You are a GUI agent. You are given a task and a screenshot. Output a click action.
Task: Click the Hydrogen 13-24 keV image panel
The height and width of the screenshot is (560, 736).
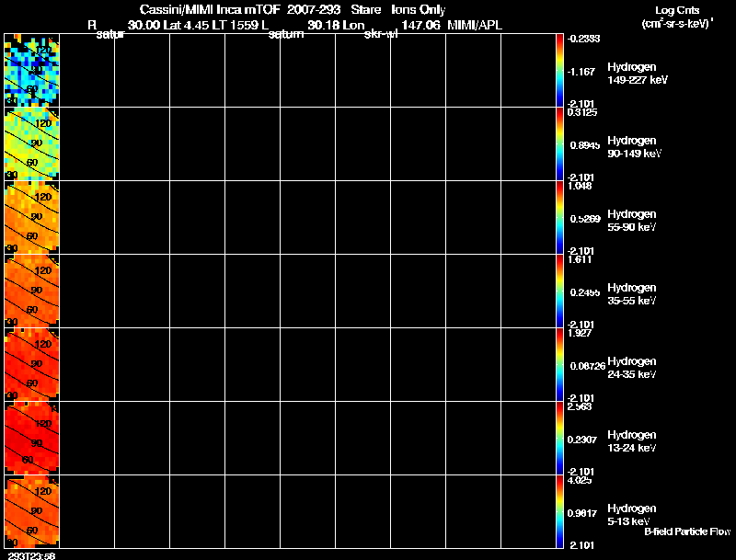[x=32, y=439]
